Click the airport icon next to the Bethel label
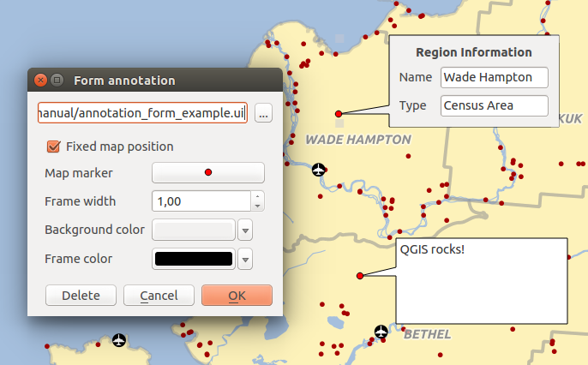The width and height of the screenshot is (588, 365). coord(381,331)
